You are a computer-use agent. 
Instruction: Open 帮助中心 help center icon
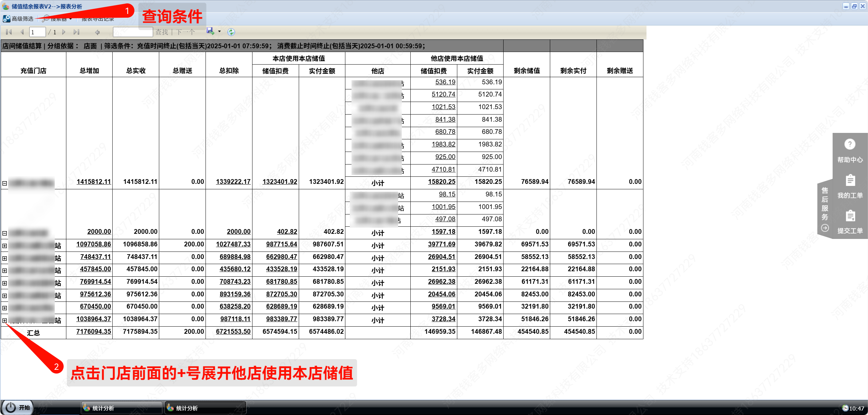point(850,144)
